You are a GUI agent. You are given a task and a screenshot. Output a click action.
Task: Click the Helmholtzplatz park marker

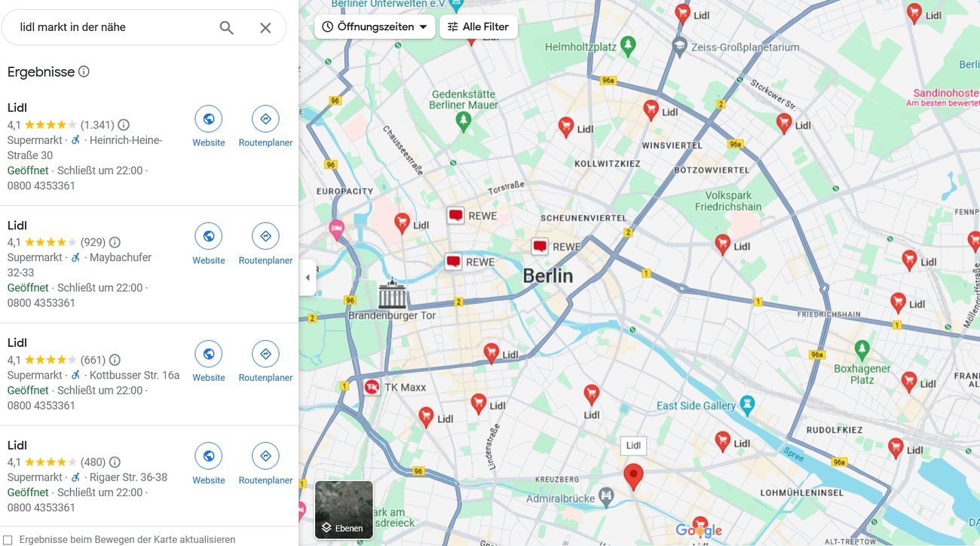coord(629,48)
